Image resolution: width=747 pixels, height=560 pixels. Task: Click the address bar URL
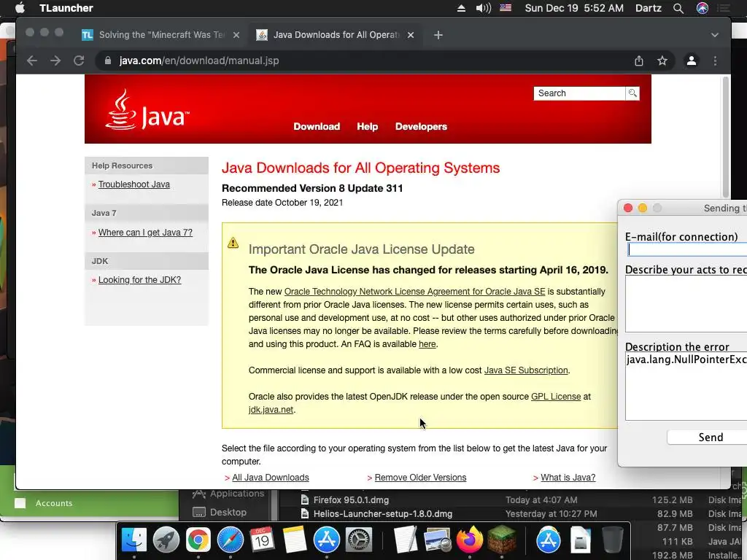pyautogui.click(x=199, y=61)
